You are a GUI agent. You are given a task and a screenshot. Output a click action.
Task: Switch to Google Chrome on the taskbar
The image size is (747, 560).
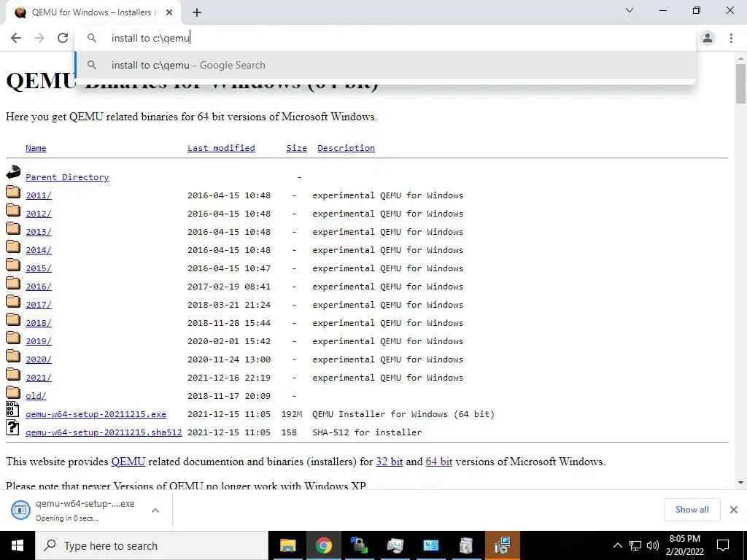click(323, 545)
